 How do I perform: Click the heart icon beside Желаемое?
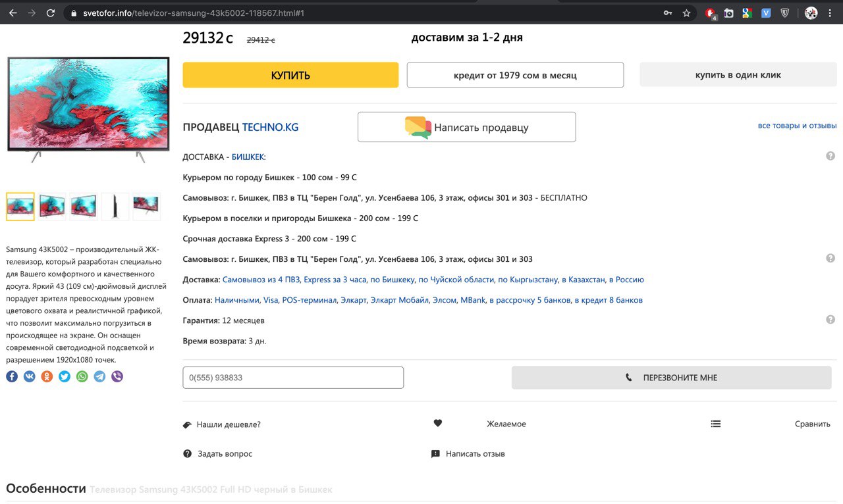coord(438,423)
